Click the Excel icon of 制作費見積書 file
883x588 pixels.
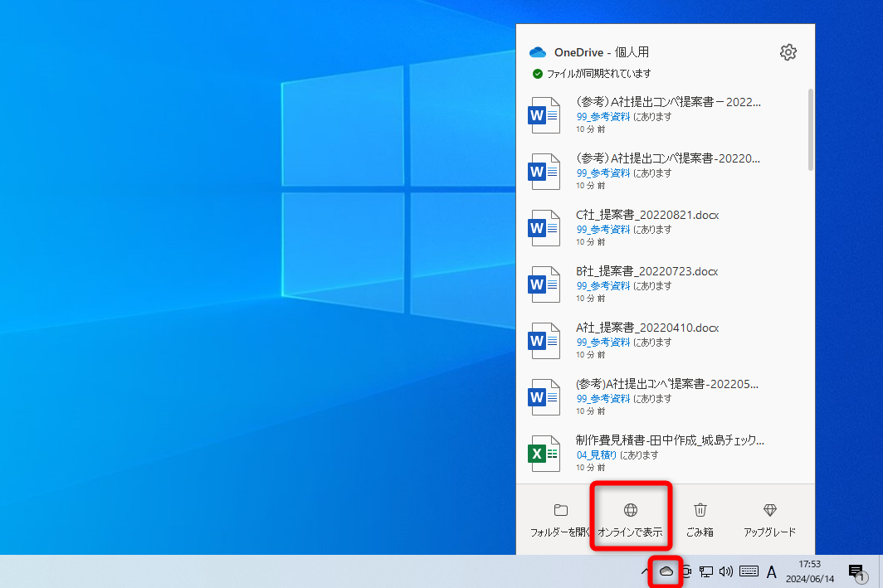(x=544, y=453)
